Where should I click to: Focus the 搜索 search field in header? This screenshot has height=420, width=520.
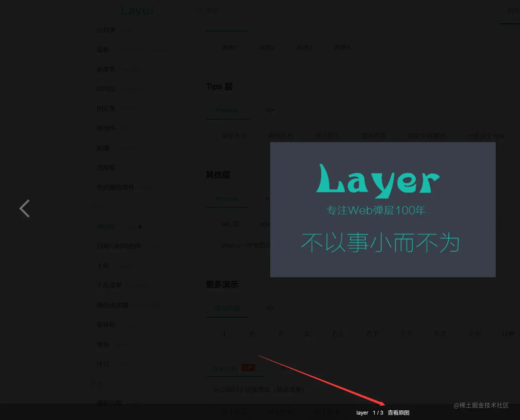(212, 11)
